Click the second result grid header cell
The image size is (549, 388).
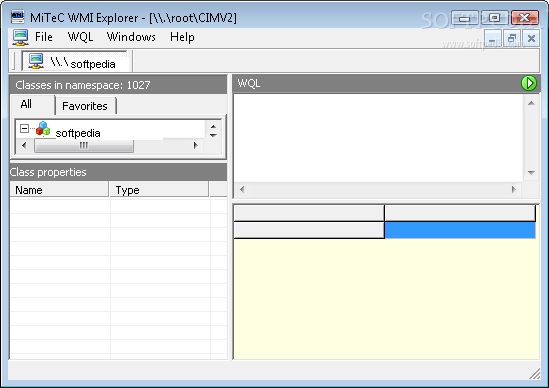click(x=460, y=213)
